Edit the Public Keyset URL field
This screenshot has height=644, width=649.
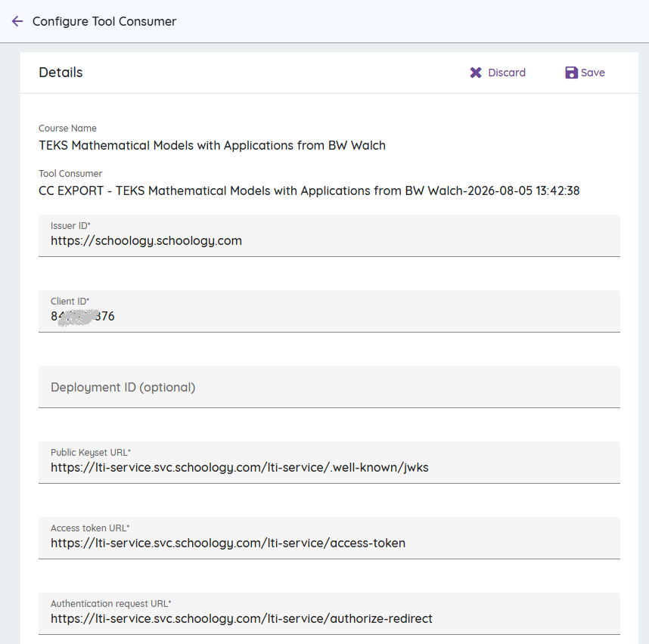pyautogui.click(x=329, y=463)
